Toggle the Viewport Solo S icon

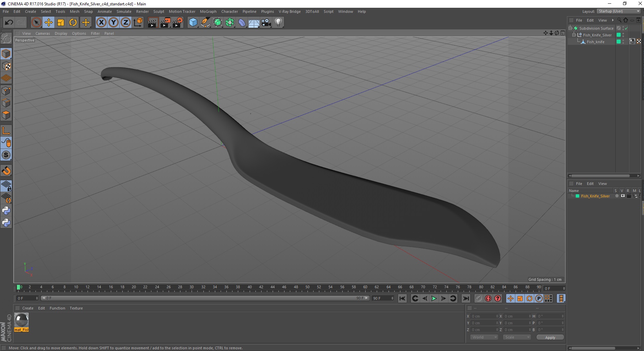pyautogui.click(x=6, y=155)
